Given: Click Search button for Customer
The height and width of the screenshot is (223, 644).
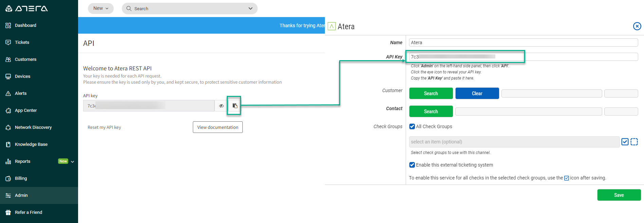Looking at the screenshot, I should [x=431, y=93].
